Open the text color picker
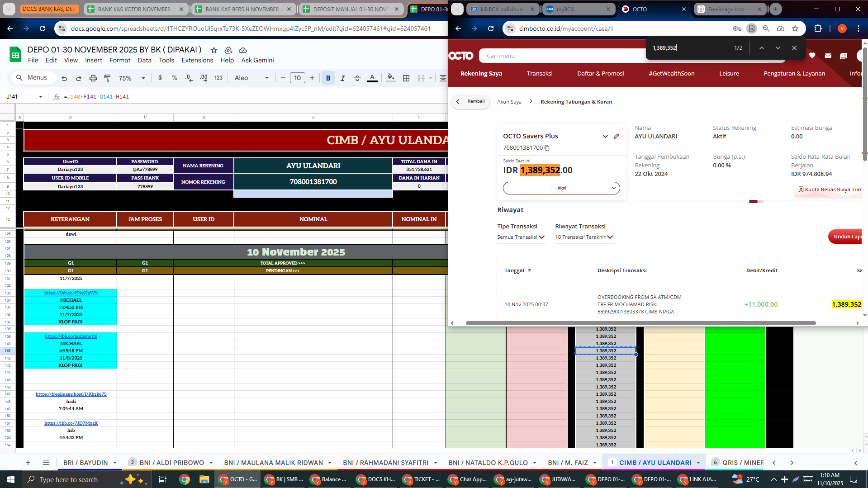868x488 pixels. pyautogui.click(x=372, y=78)
